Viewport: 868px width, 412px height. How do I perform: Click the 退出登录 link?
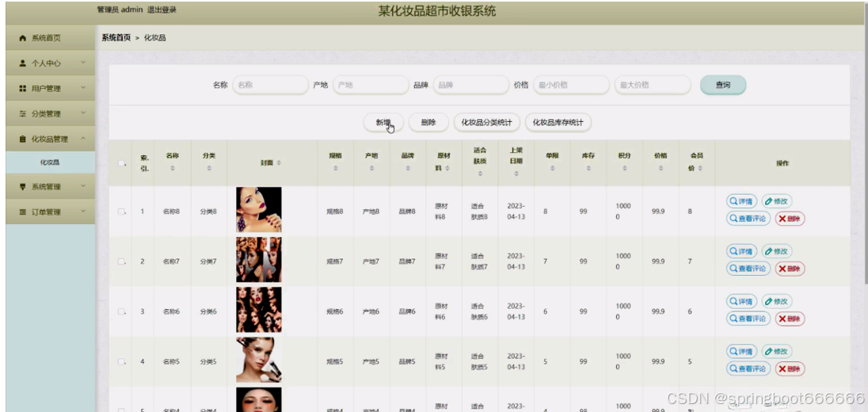click(x=162, y=10)
